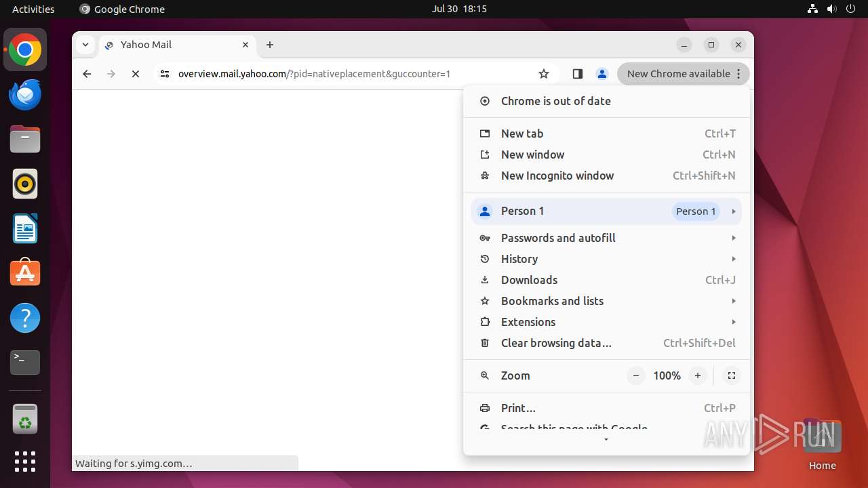Select New tab menu entry
Screen dimensions: 868x488
[x=607, y=134]
